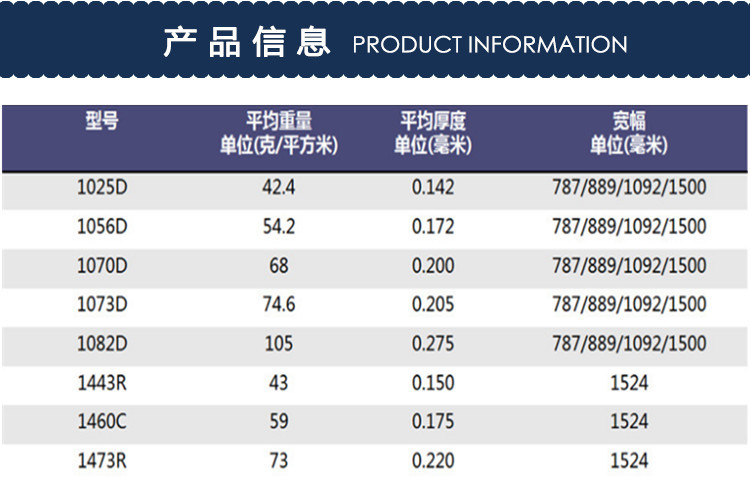Choose the 1443R model cell
Viewport: 750px width, 477px height.
coord(102,383)
